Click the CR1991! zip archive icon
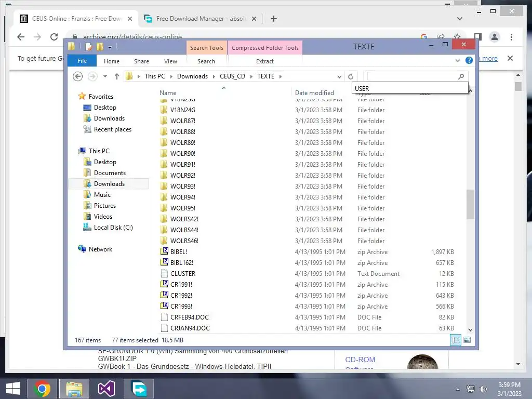 [x=164, y=284]
